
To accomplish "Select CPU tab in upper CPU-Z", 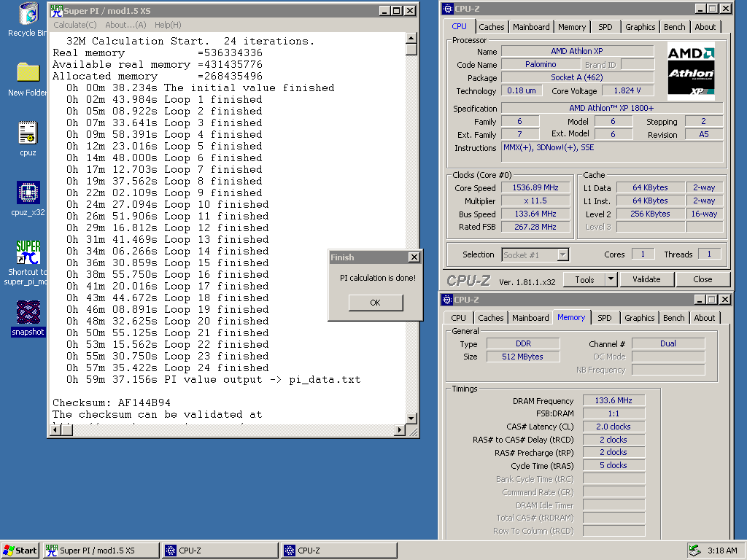I will tap(459, 26).
